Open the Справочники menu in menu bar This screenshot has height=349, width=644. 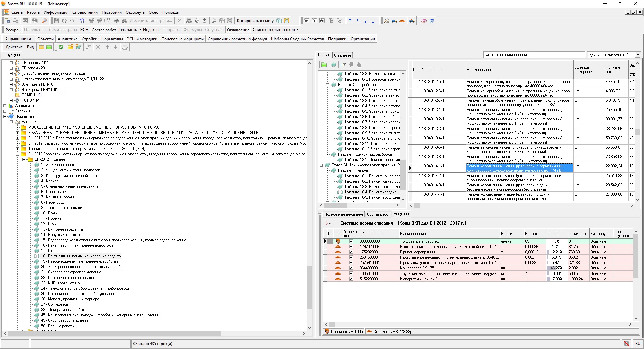[85, 12]
